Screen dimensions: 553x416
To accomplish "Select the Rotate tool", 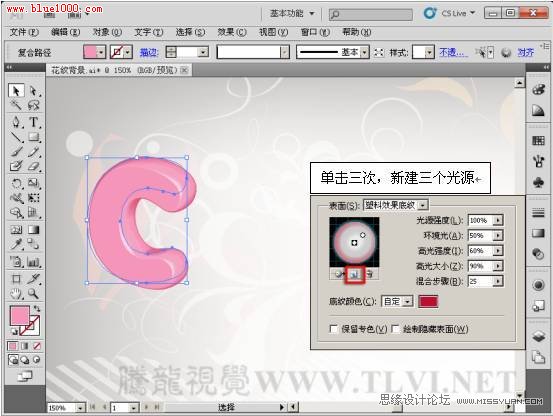I will click(16, 183).
